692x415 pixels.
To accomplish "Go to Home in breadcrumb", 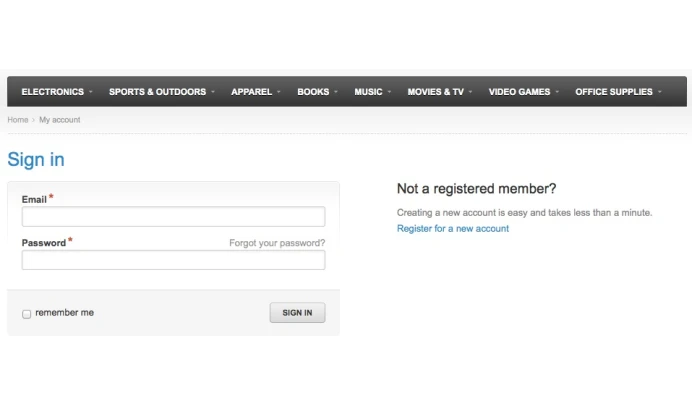I will pyautogui.click(x=18, y=120).
